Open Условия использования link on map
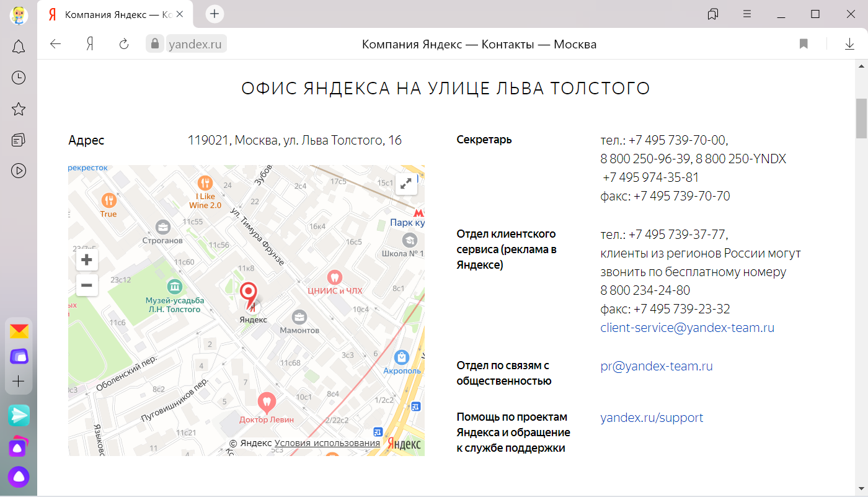Image resolution: width=868 pixels, height=497 pixels. click(x=327, y=443)
